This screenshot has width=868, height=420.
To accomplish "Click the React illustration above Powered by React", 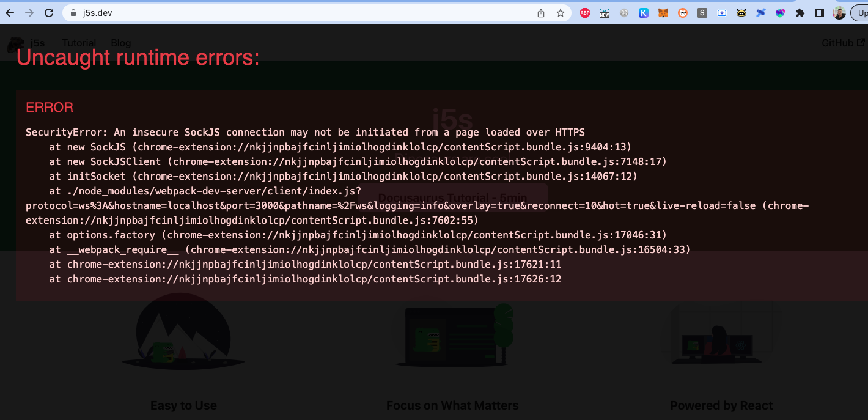I will pyautogui.click(x=721, y=334).
